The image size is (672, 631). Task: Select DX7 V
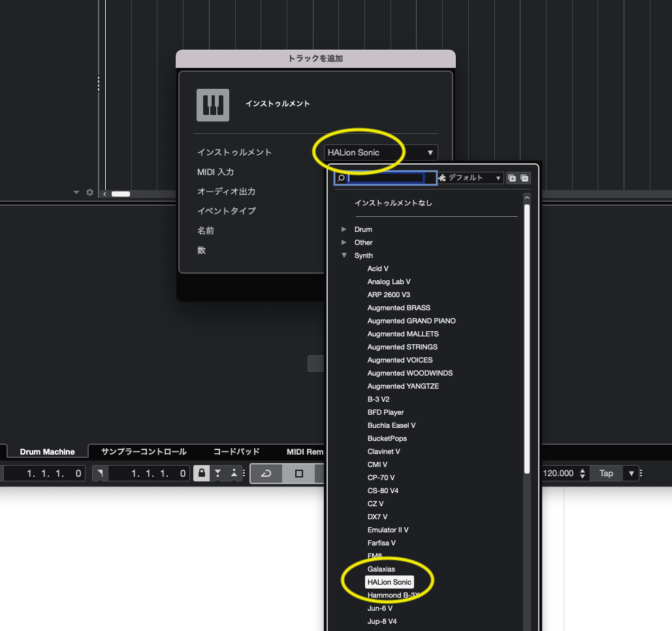(x=377, y=517)
